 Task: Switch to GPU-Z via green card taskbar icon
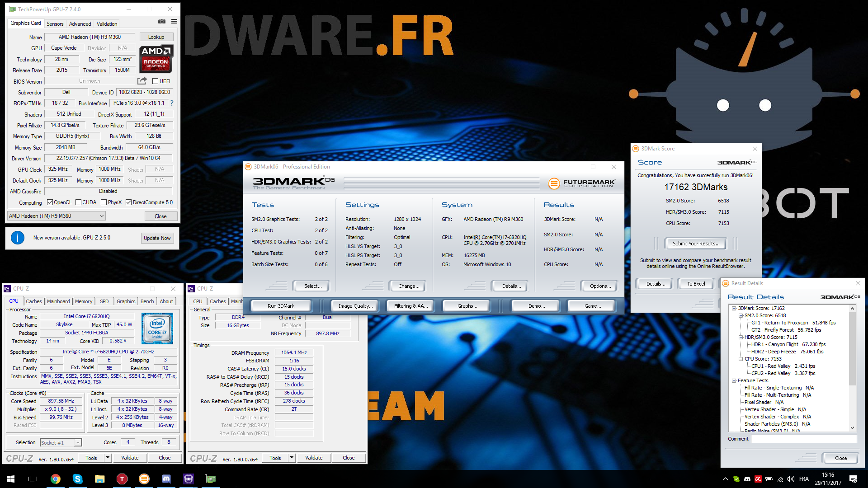[210, 479]
